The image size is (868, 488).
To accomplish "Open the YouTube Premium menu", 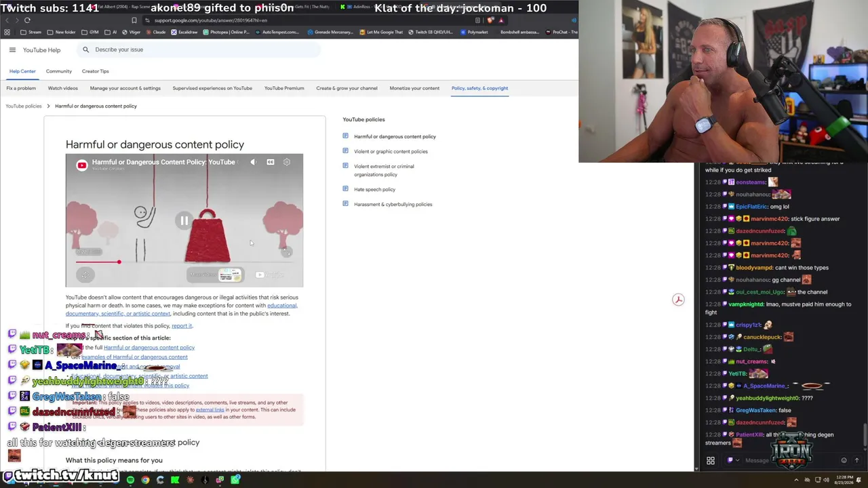I will tap(284, 88).
